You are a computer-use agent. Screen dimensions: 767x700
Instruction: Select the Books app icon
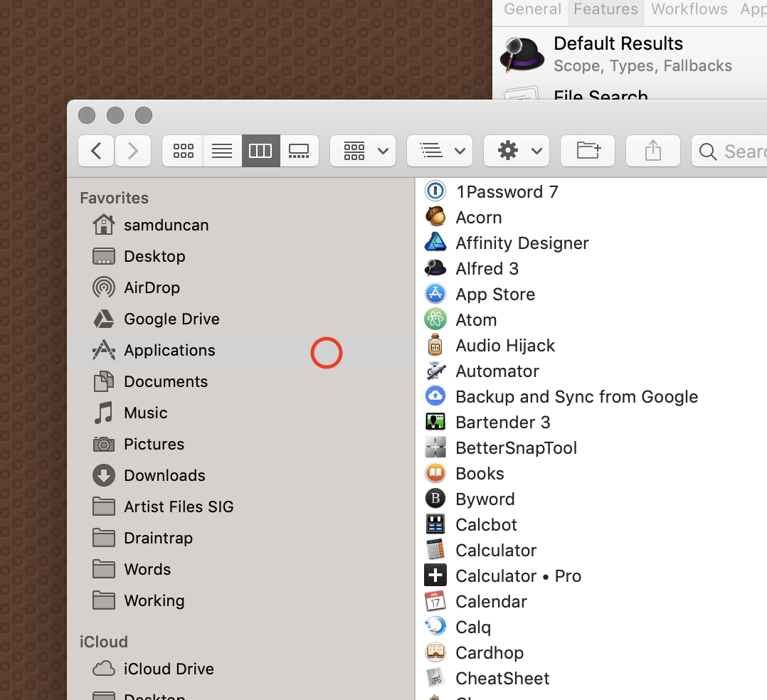pyautogui.click(x=435, y=473)
